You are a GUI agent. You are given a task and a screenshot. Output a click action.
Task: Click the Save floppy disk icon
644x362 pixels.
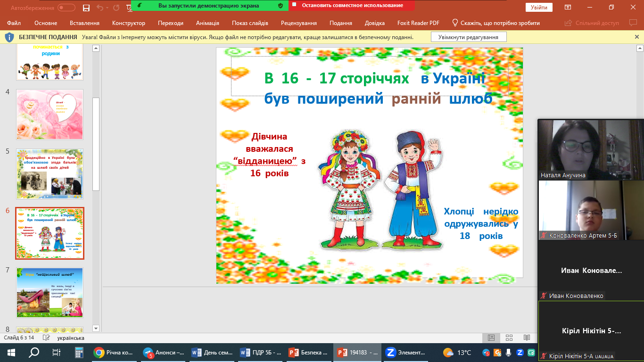pos(86,8)
